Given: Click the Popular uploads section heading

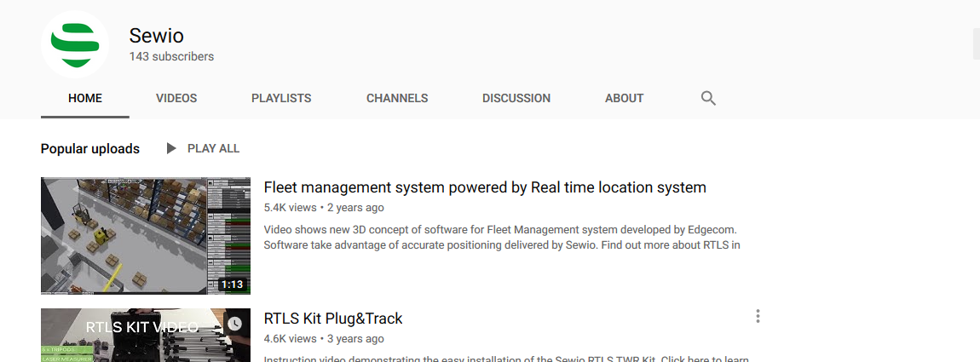Looking at the screenshot, I should (x=90, y=148).
